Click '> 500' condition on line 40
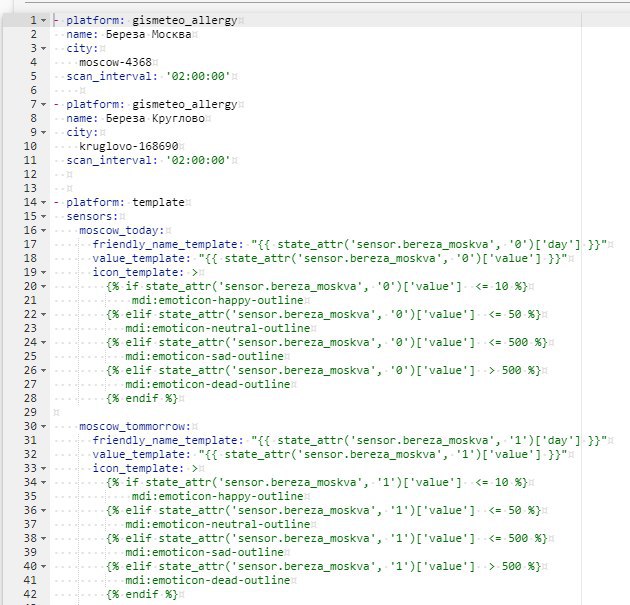 tap(505, 566)
